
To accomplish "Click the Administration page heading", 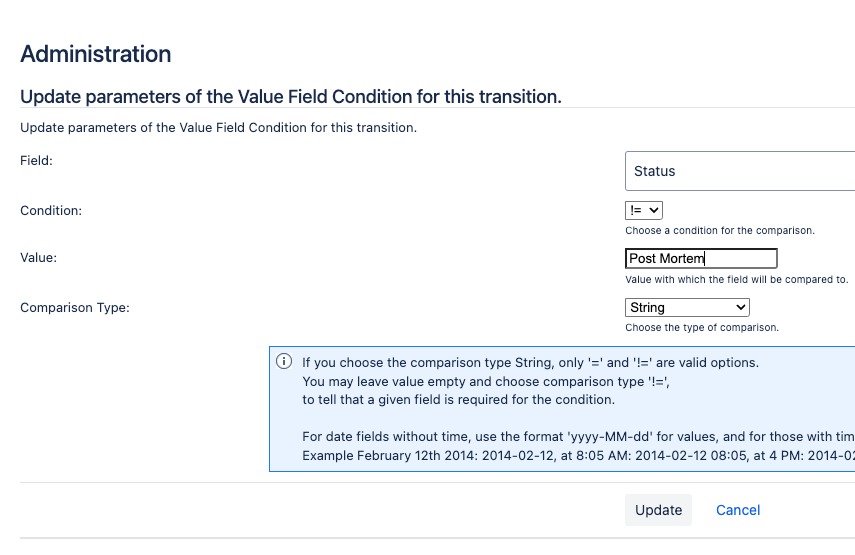I will point(96,54).
